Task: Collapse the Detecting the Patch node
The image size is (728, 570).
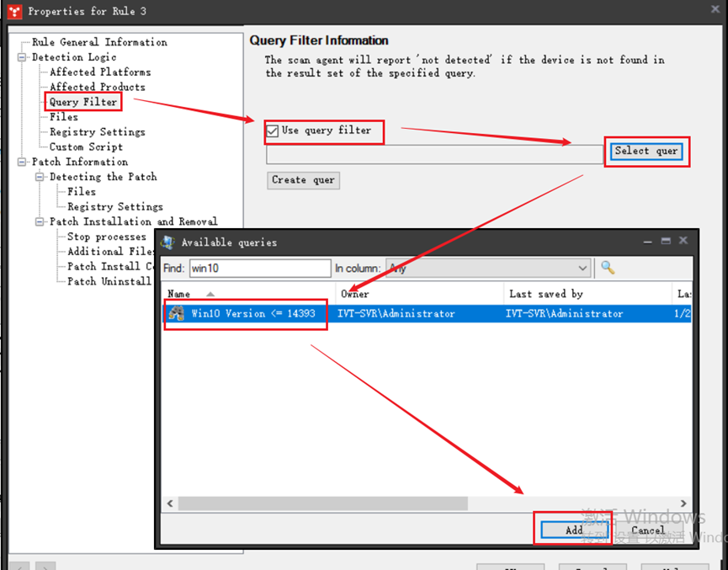Action: (x=40, y=177)
